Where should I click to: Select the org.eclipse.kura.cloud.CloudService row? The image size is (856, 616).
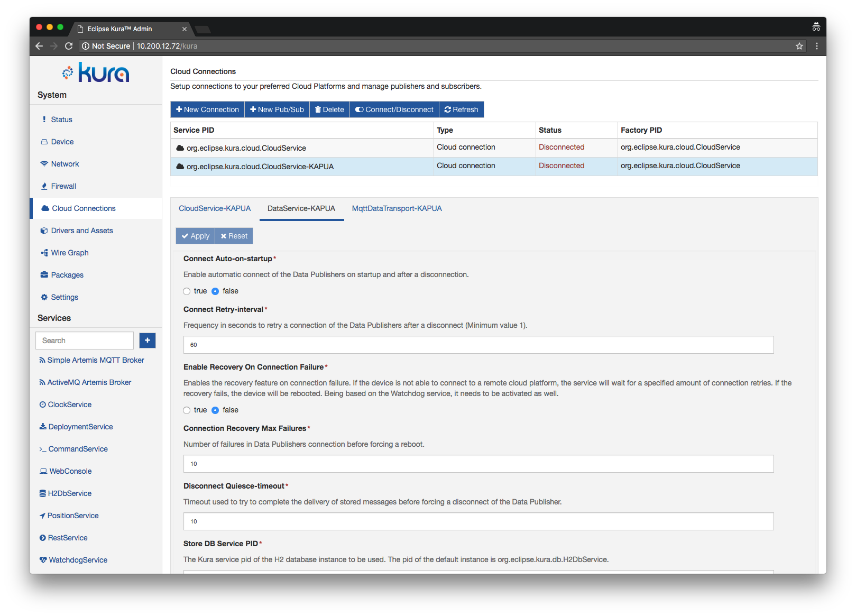pos(494,148)
